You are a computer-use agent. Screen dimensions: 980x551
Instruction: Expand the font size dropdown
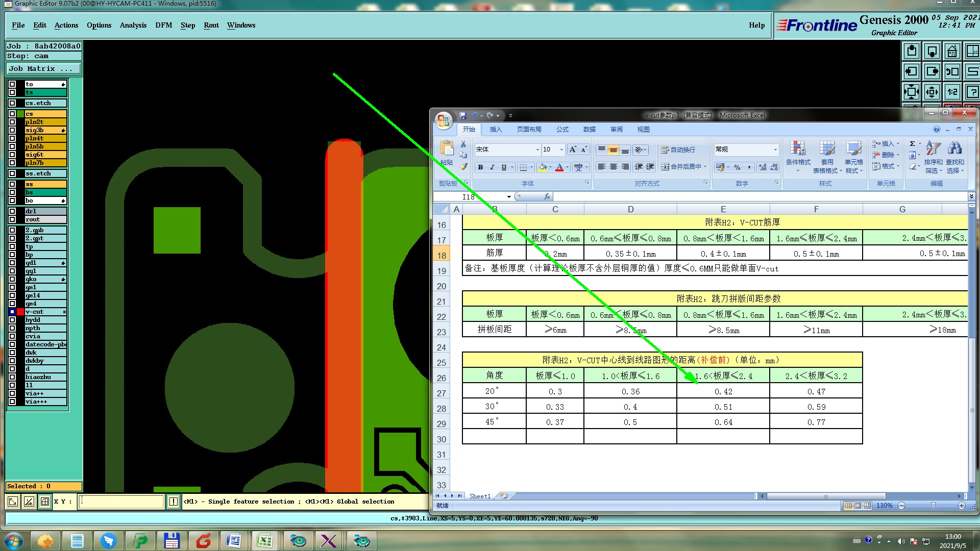561,149
